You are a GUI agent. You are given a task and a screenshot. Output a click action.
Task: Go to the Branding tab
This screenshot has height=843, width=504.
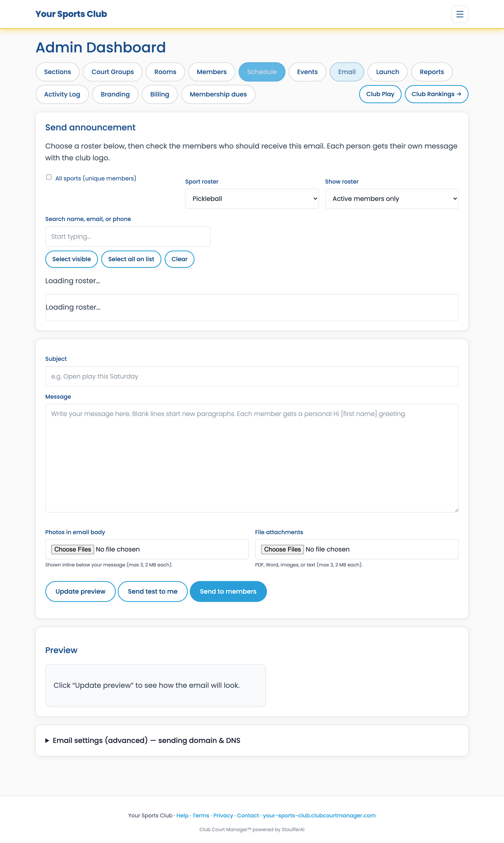(x=115, y=94)
